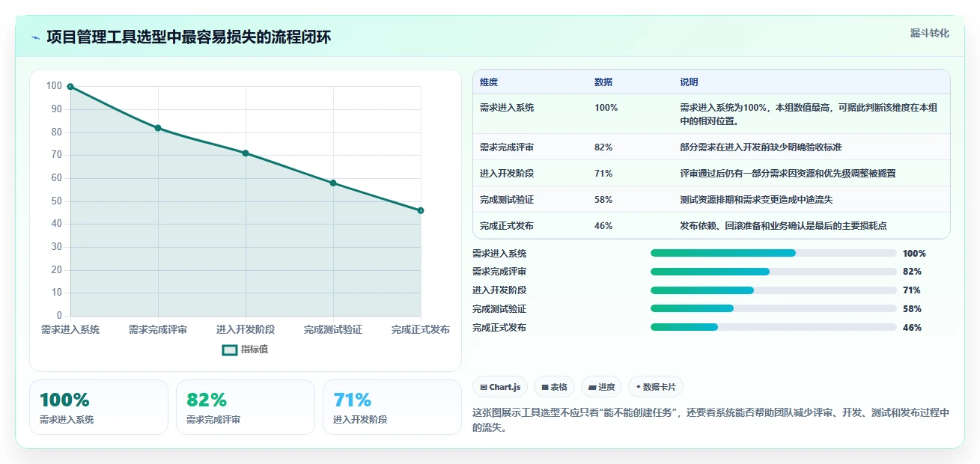Screen dimensions: 980x464
Task: Select the 需求进入系统 table row cell
Action: coord(507,108)
